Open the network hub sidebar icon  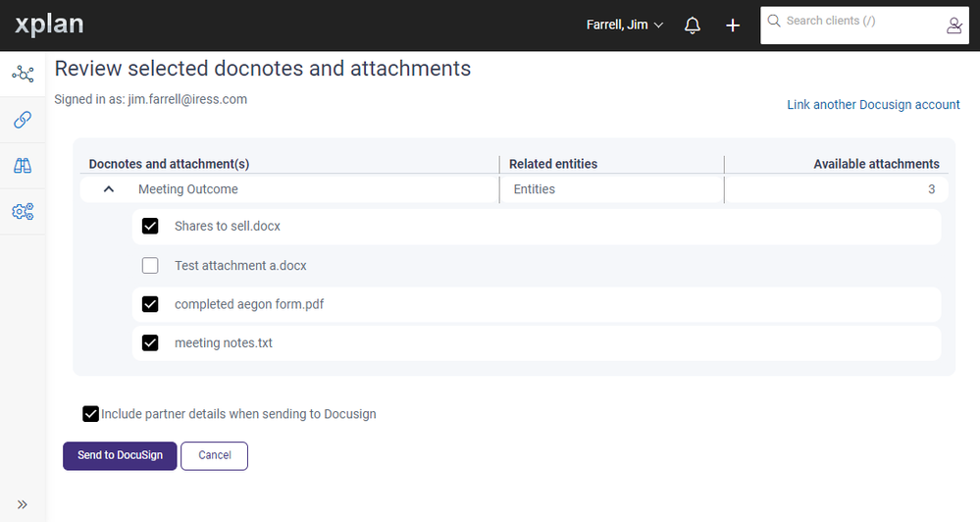pyautogui.click(x=23, y=75)
